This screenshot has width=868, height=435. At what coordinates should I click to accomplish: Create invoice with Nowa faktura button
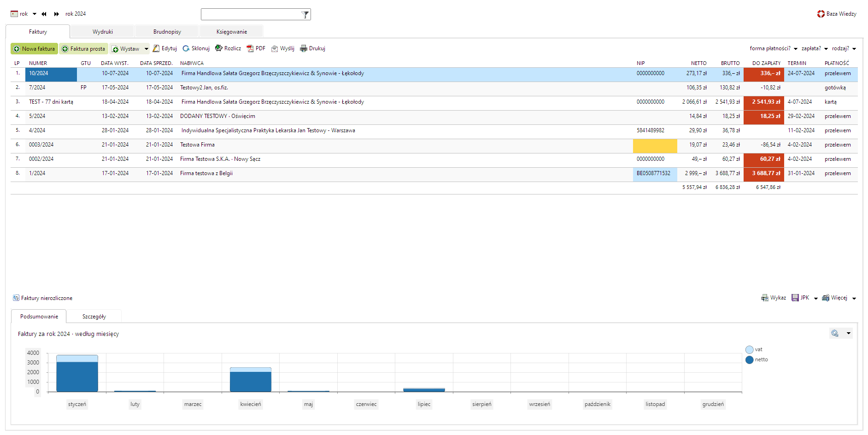click(x=34, y=49)
